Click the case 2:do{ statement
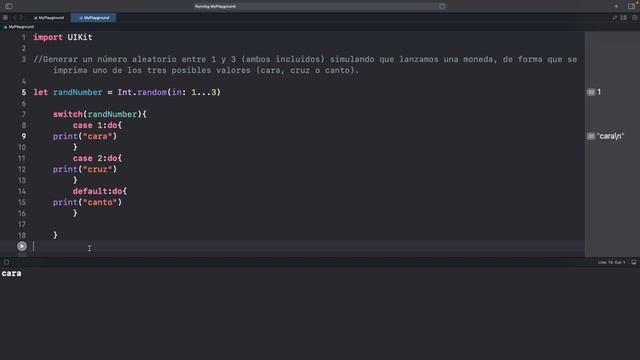Image resolution: width=640 pixels, height=360 pixels. click(97, 158)
